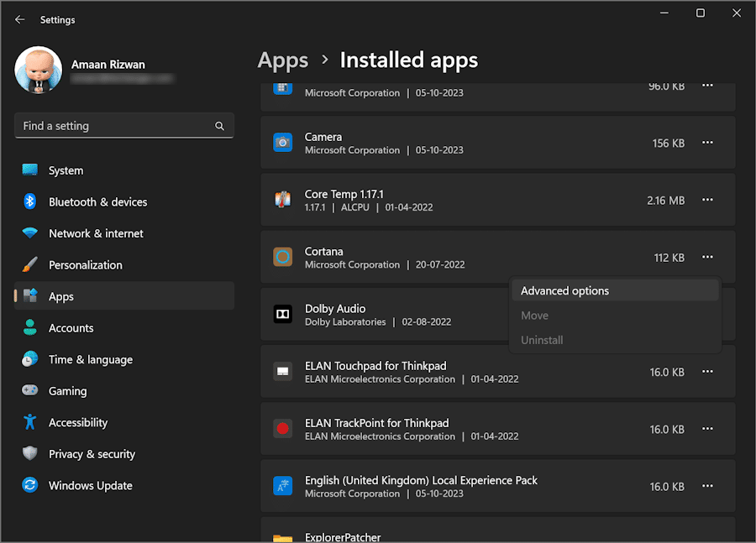Click the Cortana app icon
Image resolution: width=756 pixels, height=543 pixels.
point(282,257)
